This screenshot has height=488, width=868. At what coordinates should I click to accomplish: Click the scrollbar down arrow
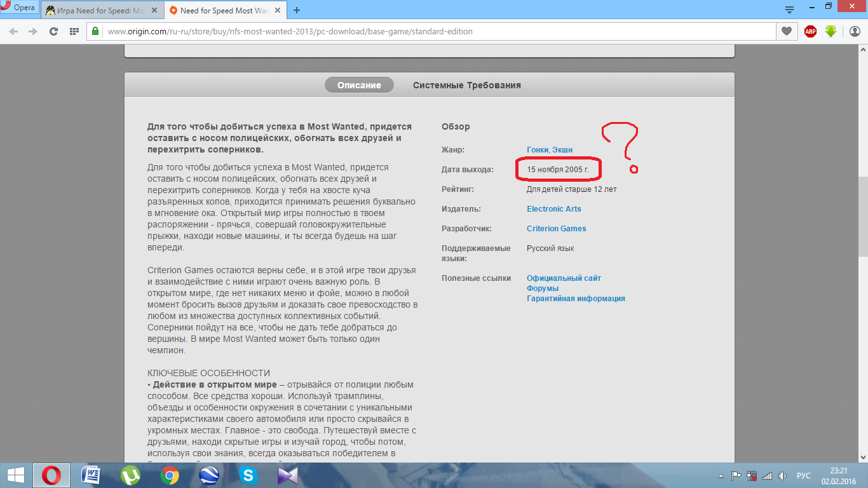pos(863,457)
